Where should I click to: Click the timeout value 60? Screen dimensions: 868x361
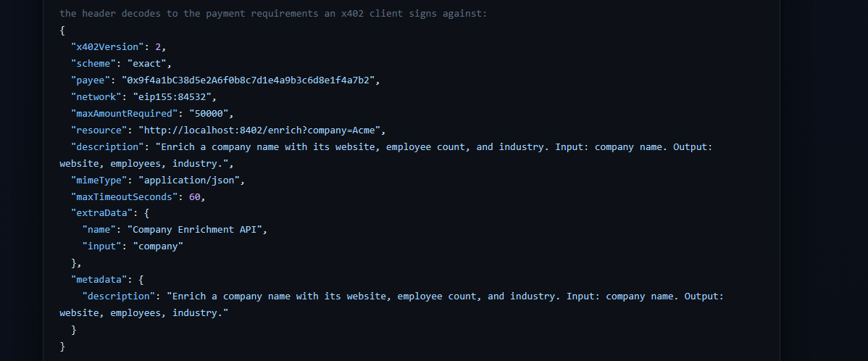(195, 196)
